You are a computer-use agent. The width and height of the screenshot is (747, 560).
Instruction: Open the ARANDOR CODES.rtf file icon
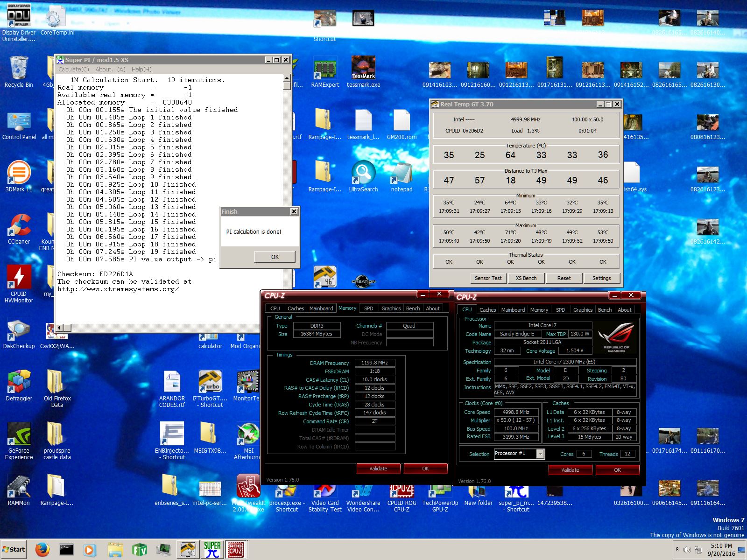click(x=172, y=388)
